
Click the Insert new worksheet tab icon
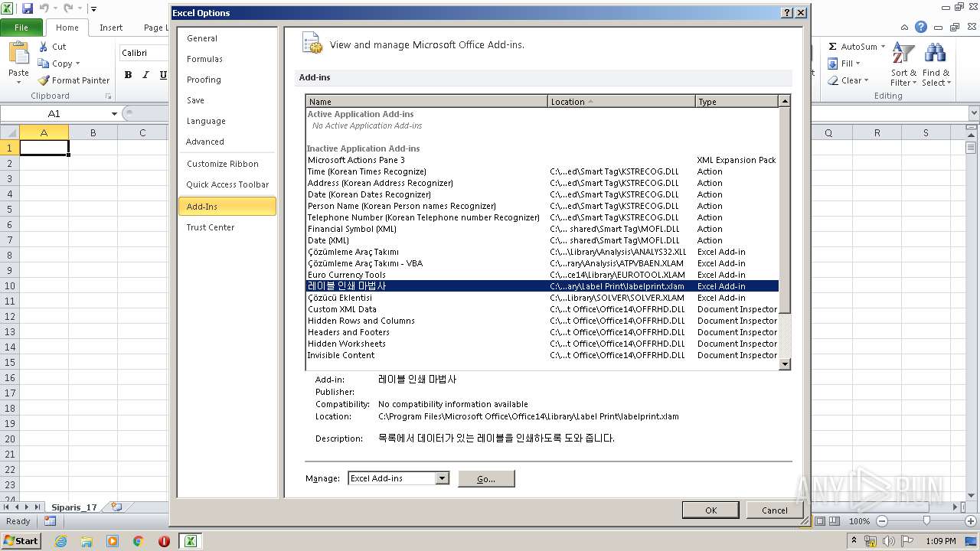click(116, 507)
